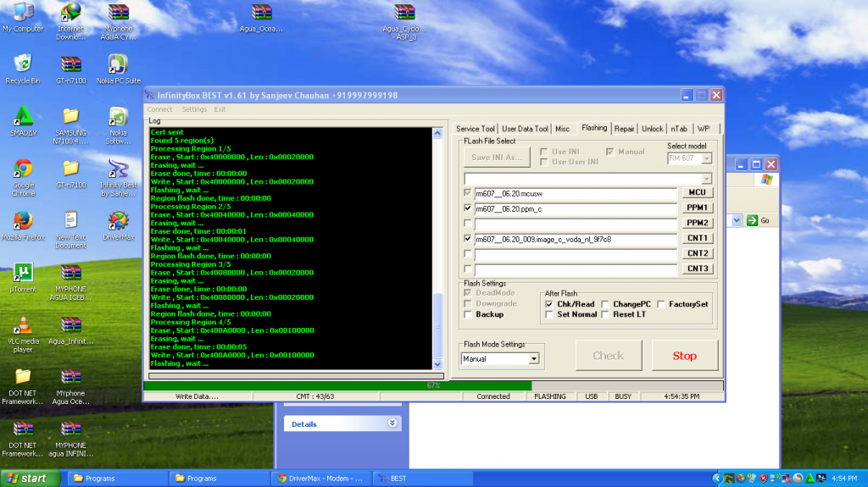Open uTorrent desktop icon
Screen dimensions: 868x487
(23, 277)
